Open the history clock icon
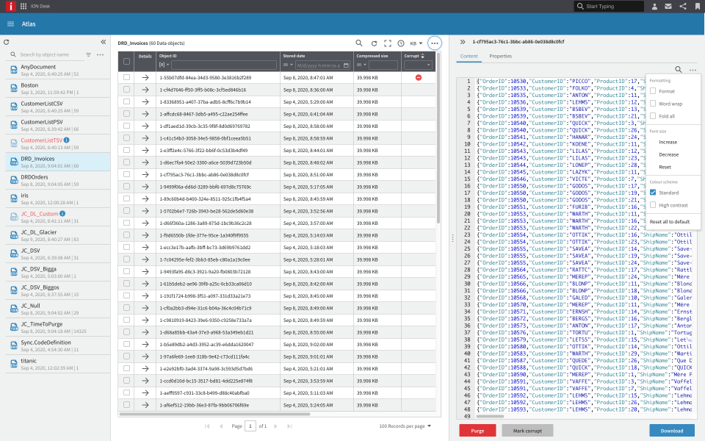Screen dimensions: 705x441 pos(401,43)
